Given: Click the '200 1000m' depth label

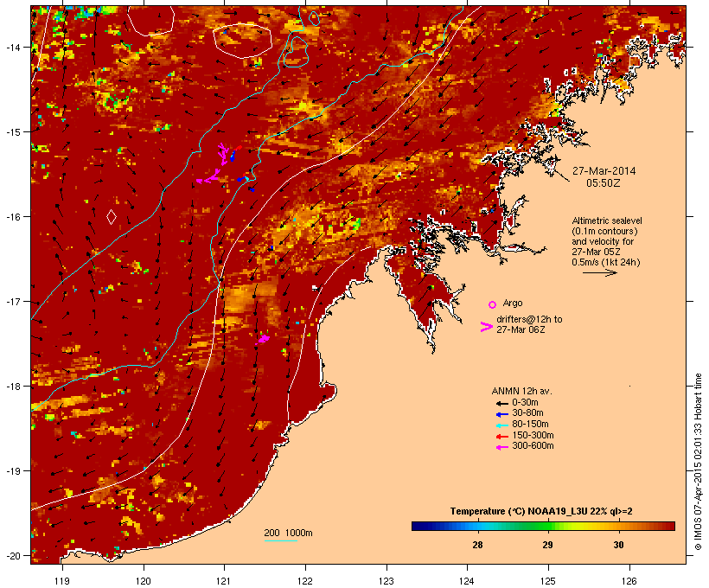Looking at the screenshot, I should (288, 533).
